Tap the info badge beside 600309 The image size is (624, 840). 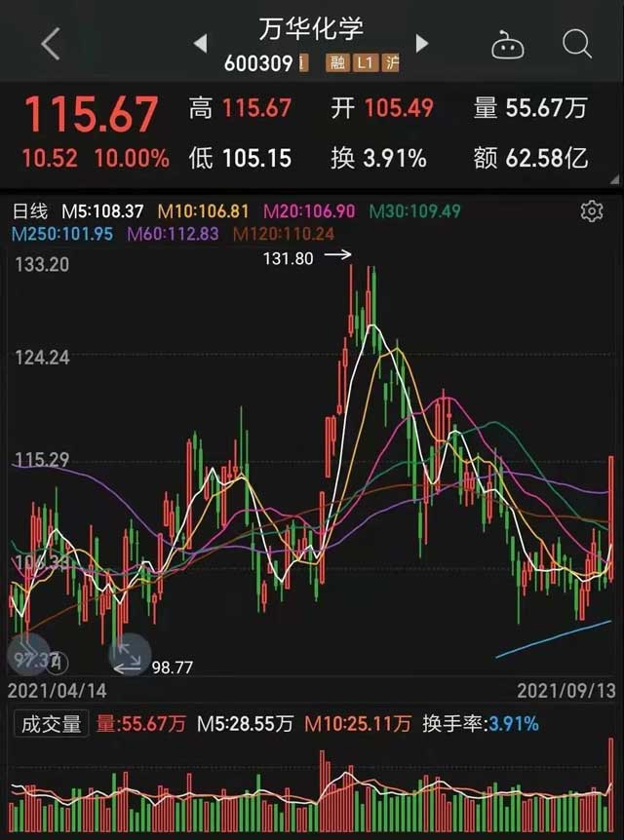point(303,63)
